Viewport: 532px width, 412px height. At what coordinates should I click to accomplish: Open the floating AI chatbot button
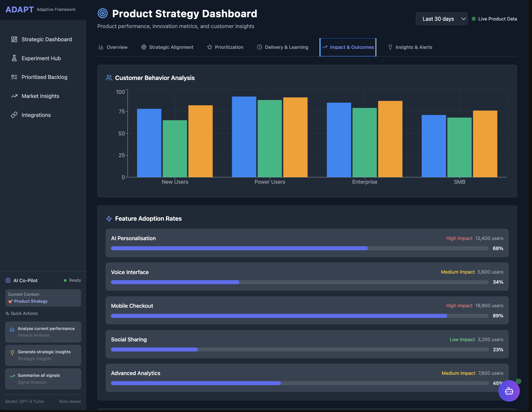[x=509, y=391]
